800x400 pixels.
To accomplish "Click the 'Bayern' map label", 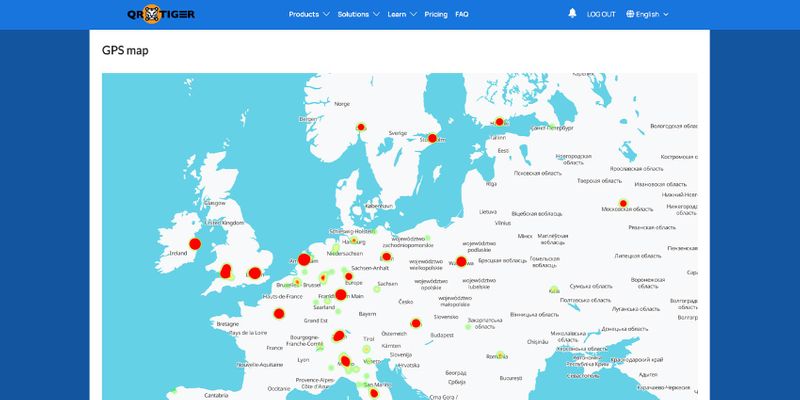I will [x=367, y=314].
